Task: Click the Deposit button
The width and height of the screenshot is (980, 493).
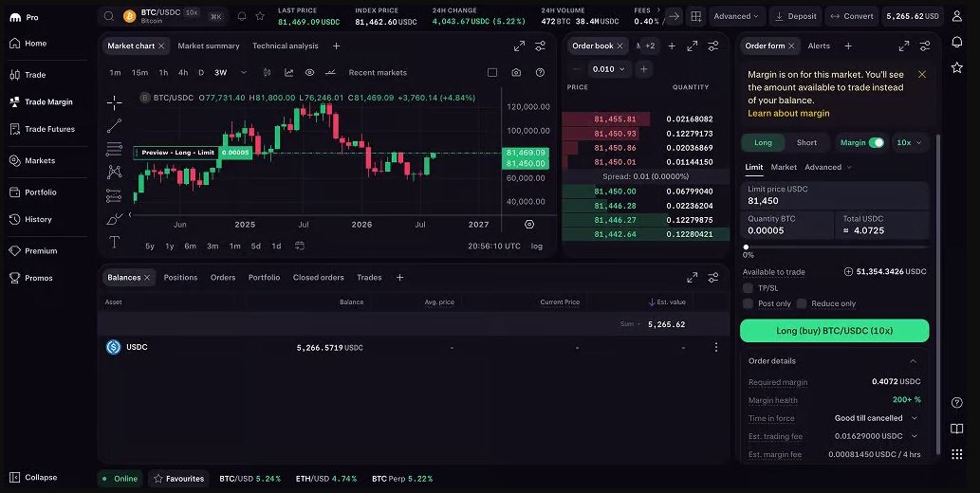Action: tap(796, 16)
